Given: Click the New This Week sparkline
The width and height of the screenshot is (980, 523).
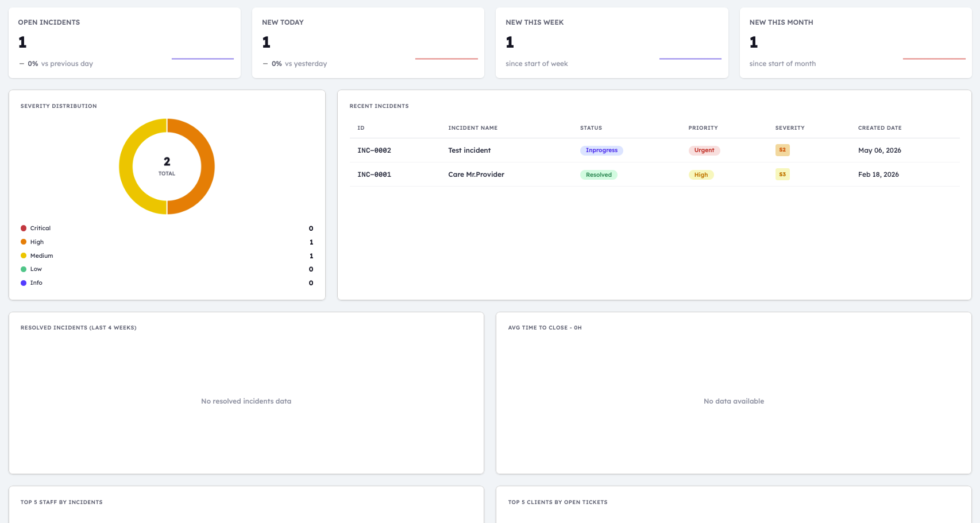Looking at the screenshot, I should pyautogui.click(x=690, y=59).
